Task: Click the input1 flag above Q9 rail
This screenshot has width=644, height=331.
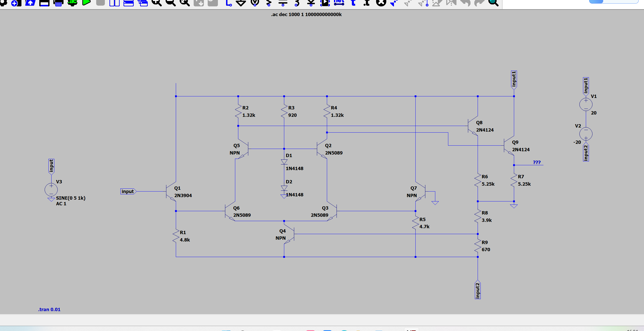Action: pos(514,80)
